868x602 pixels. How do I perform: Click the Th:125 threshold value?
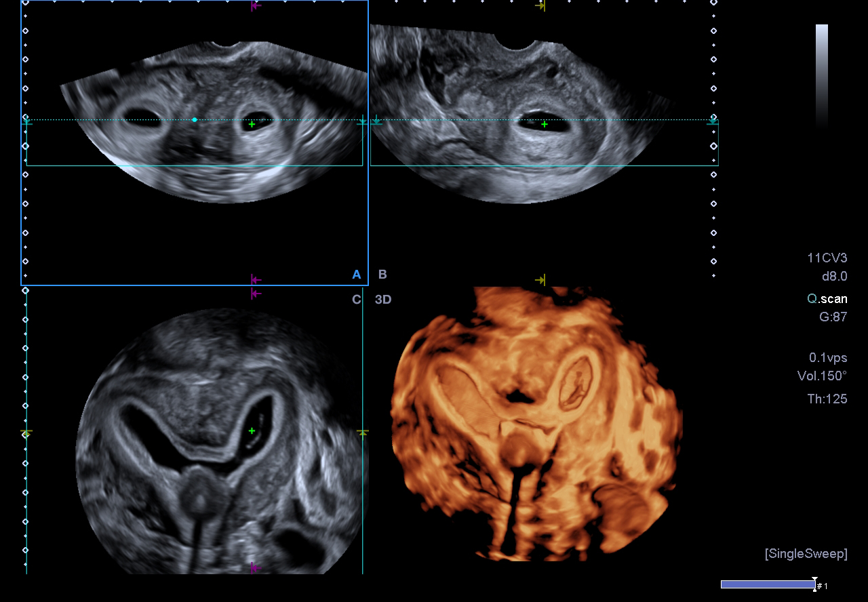point(827,399)
